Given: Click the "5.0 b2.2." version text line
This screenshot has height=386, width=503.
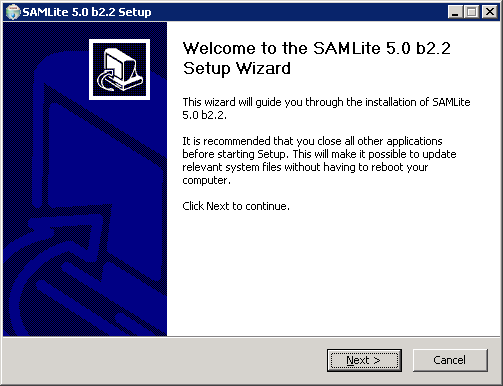Looking at the screenshot, I should [204, 115].
